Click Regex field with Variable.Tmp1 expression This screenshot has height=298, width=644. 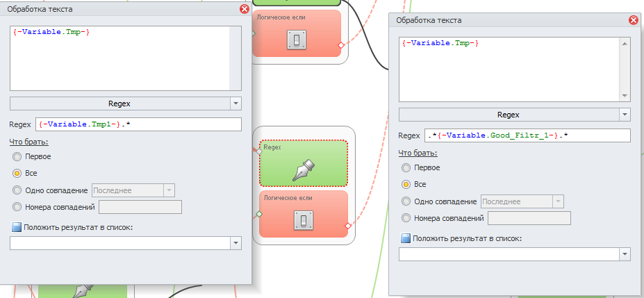139,124
